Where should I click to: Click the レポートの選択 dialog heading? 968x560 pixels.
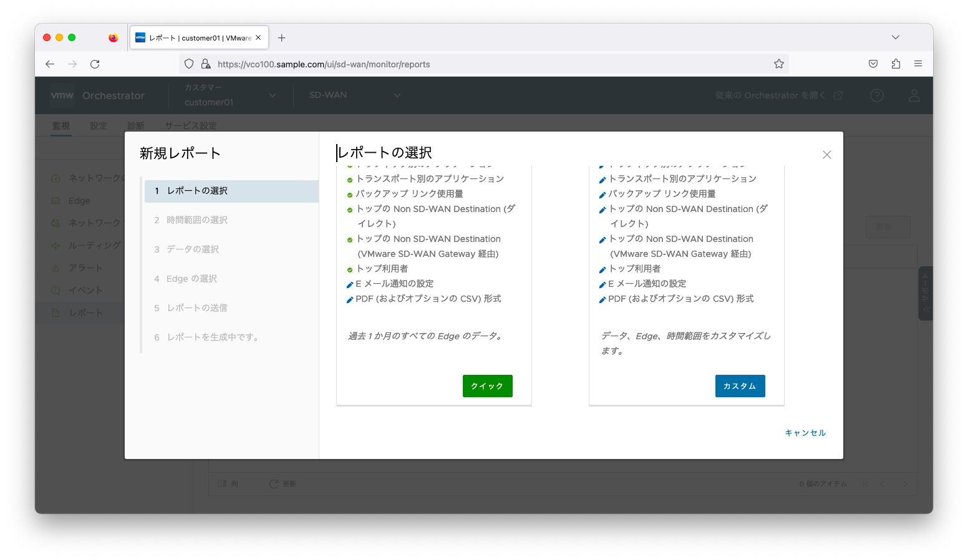coord(384,153)
